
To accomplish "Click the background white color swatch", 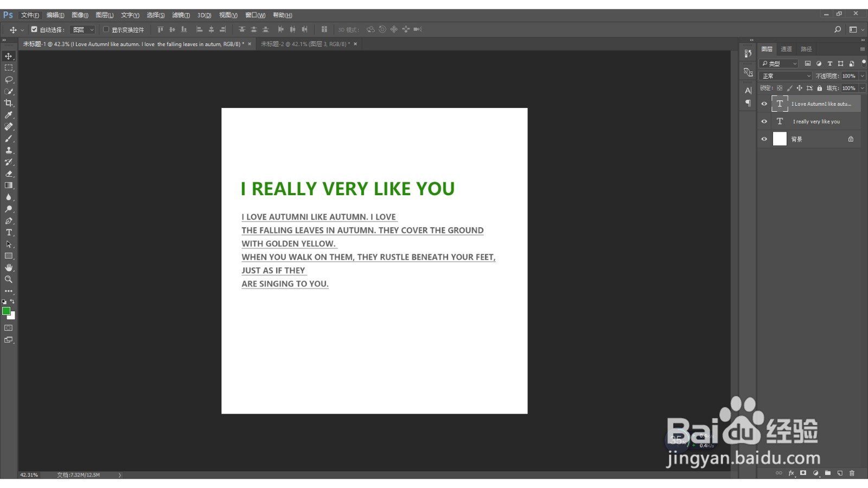I will coord(12,317).
